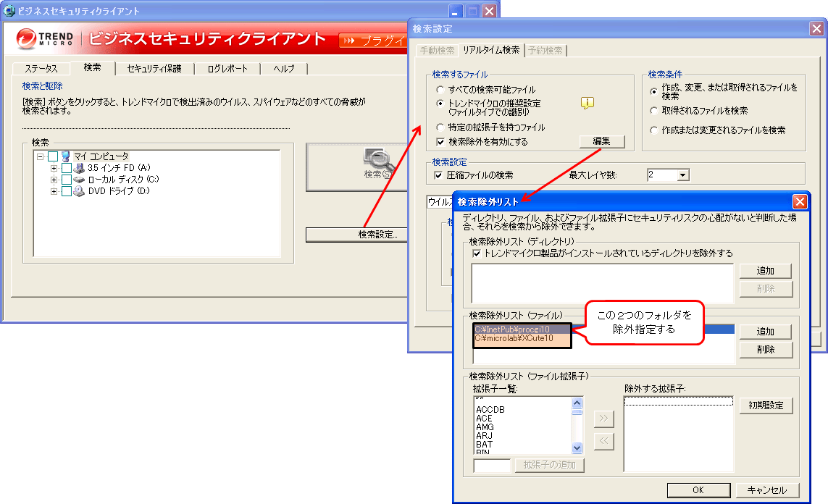The image size is (828, 504).
Task: Click the 3.5 inch floppy drive icon
Action: (79, 168)
